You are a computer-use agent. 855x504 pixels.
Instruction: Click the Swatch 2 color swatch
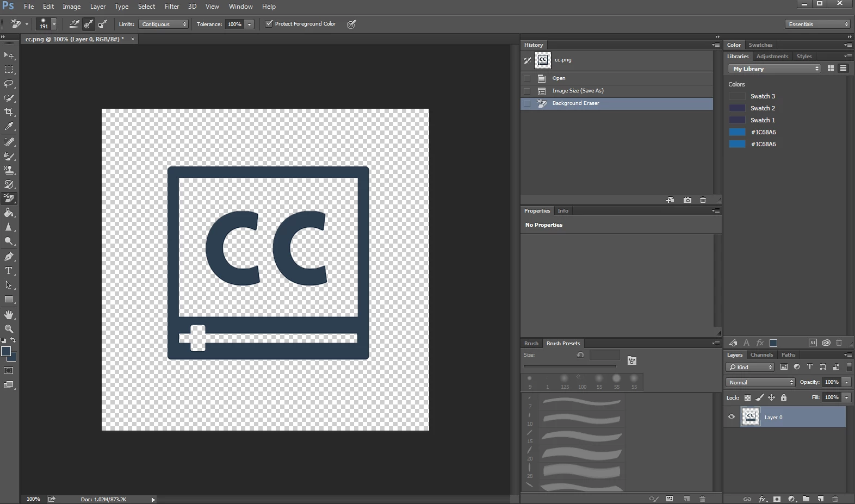point(737,108)
